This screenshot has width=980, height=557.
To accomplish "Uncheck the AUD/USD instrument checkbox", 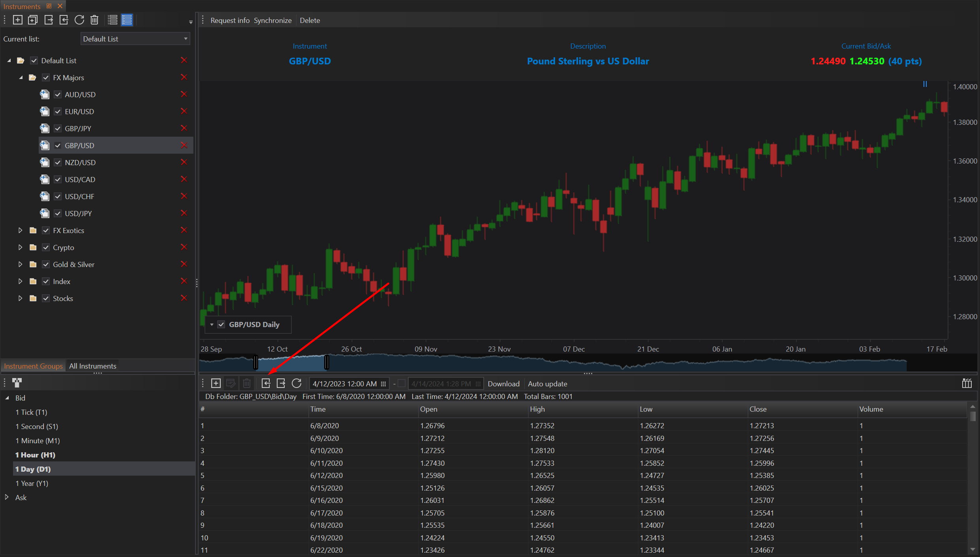I will point(58,94).
